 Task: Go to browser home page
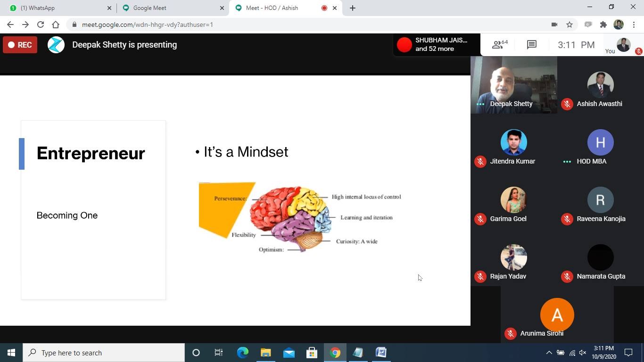(56, 25)
